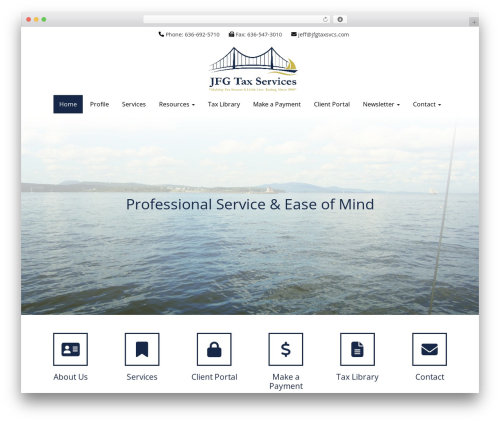Click the phone number 636-692-5710 link
The width and height of the screenshot is (500, 423).
click(x=202, y=34)
